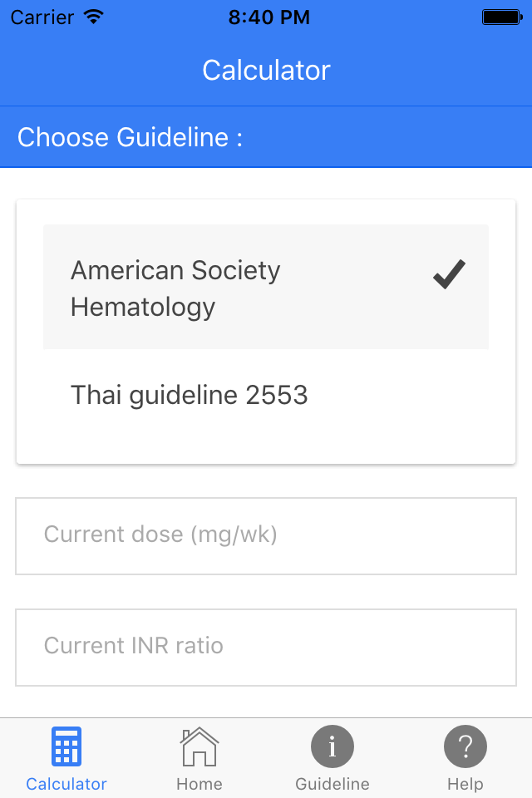The image size is (532, 798).
Task: Tap the Choose Guideline header bar
Action: 266,137
